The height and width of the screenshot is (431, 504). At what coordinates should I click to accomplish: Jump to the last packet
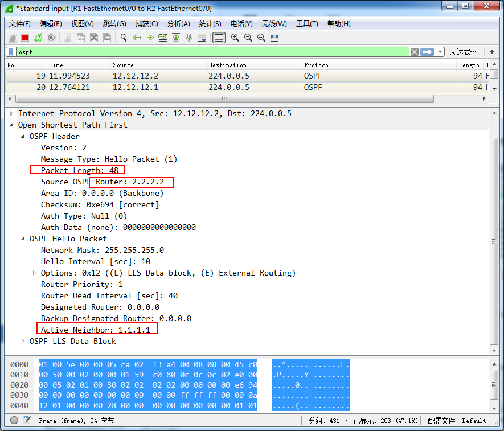point(189,38)
